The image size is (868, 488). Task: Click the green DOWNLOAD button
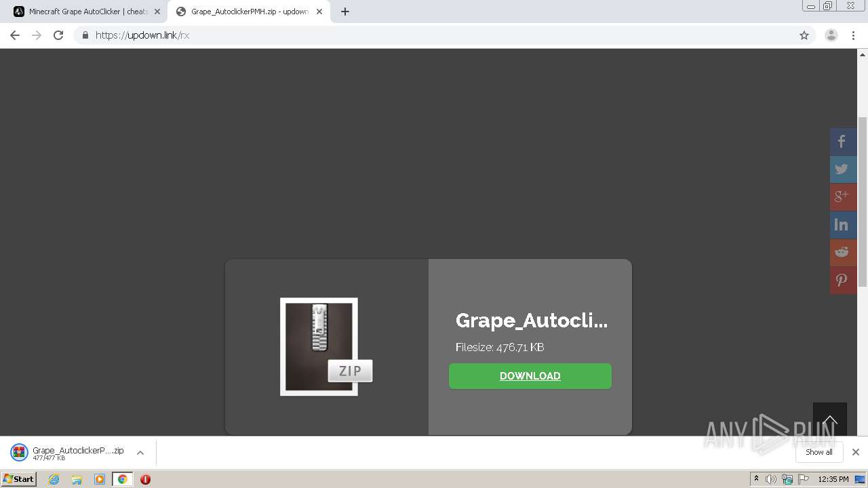[x=530, y=376]
